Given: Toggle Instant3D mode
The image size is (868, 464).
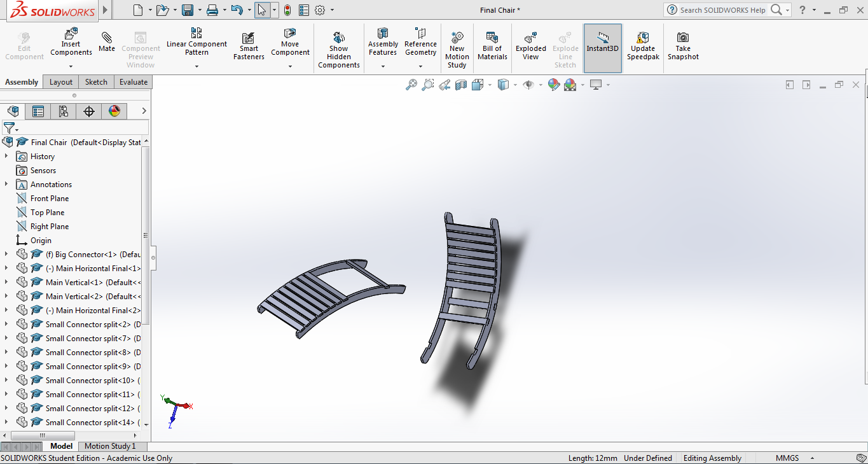Looking at the screenshot, I should pyautogui.click(x=602, y=48).
